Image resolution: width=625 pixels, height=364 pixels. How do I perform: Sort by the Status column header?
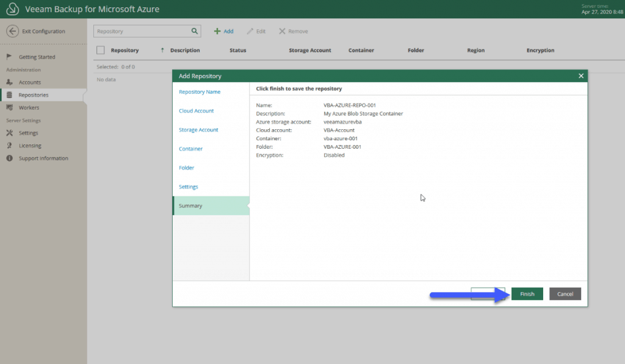click(238, 50)
